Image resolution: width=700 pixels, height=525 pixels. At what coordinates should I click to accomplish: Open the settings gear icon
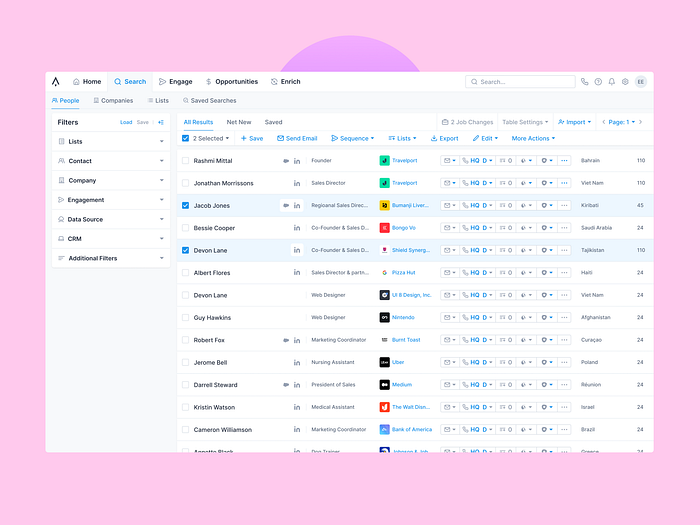[x=625, y=82]
